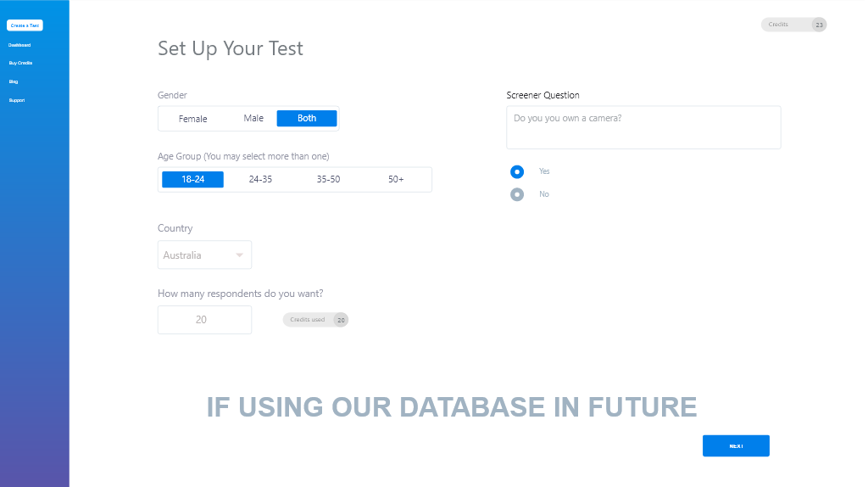Toggle the 18-24 age group
Image resolution: width=868 pixels, height=487 pixels.
tap(192, 180)
